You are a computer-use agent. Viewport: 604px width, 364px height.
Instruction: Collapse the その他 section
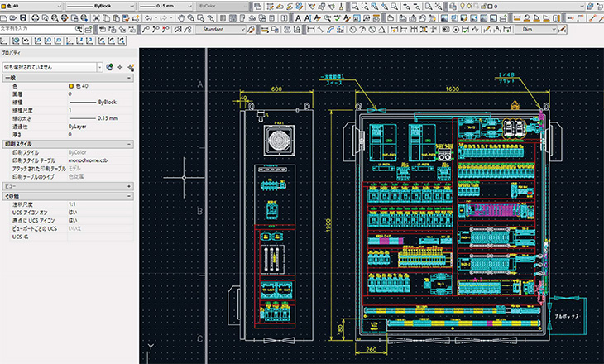[x=129, y=196]
